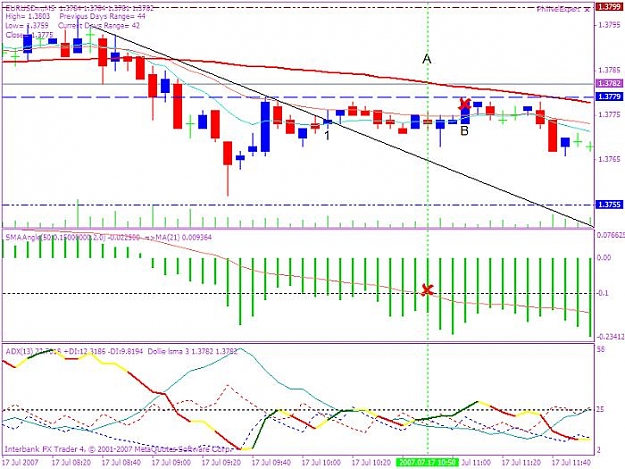The image size is (625, 469).
Task: Click the red X marker in the SMAAngle panel
Action: [427, 290]
